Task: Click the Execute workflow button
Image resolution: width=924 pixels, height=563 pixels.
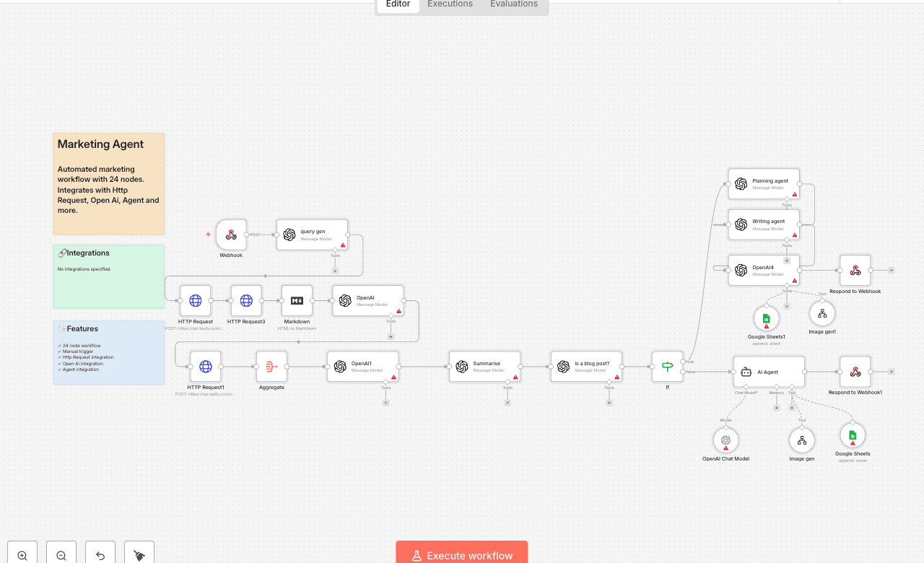Action: (x=462, y=555)
